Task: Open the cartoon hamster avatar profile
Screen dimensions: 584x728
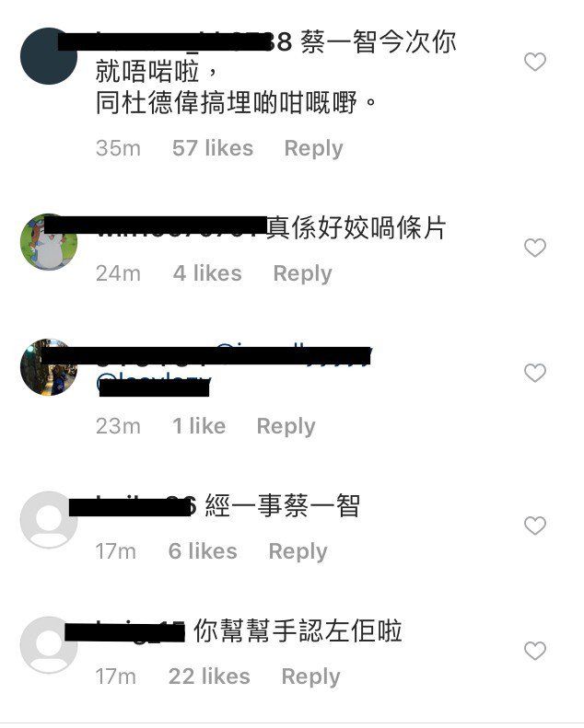Action: [x=49, y=242]
